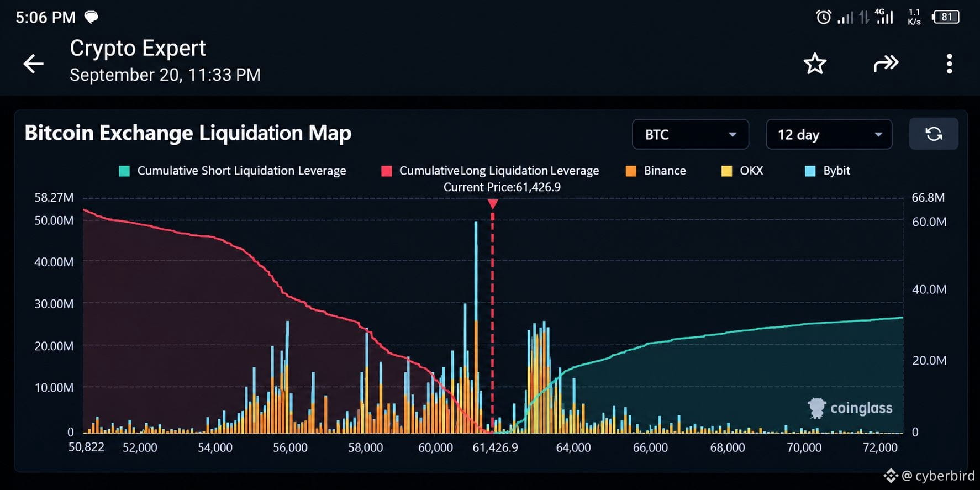
Task: Click the 12 day dropdown arrow
Action: point(878,134)
